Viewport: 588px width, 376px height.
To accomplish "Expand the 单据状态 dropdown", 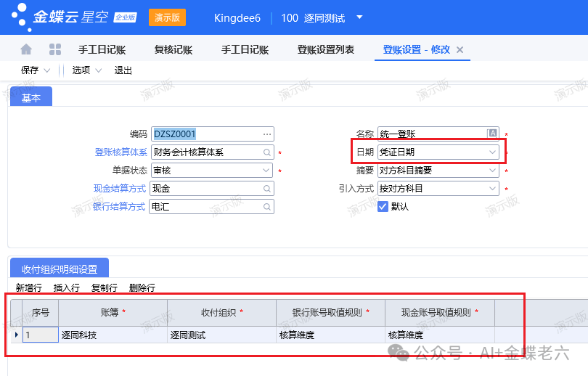I will (267, 171).
